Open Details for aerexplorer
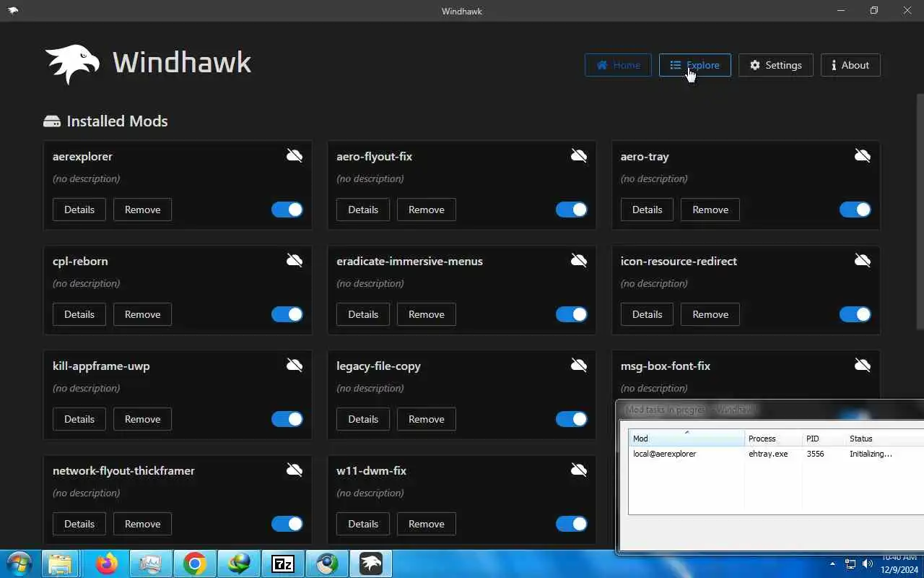The height and width of the screenshot is (578, 924). point(79,210)
